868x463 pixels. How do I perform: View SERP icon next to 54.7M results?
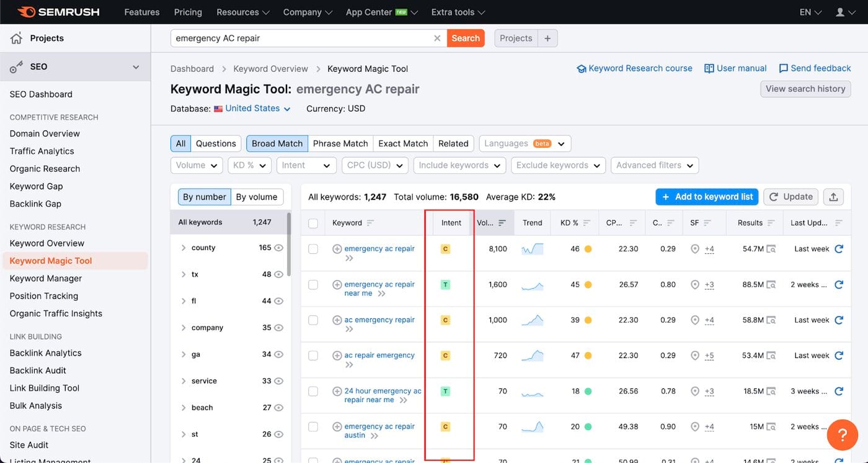771,249
